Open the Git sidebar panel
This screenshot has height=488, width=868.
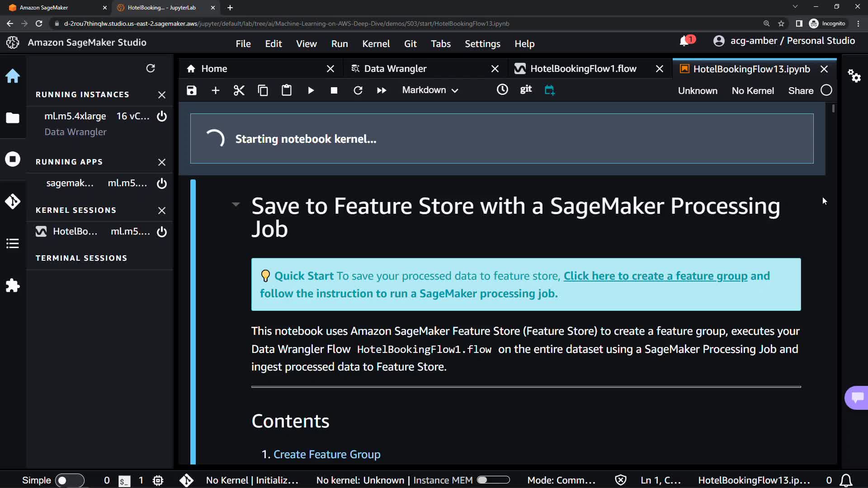tap(13, 201)
